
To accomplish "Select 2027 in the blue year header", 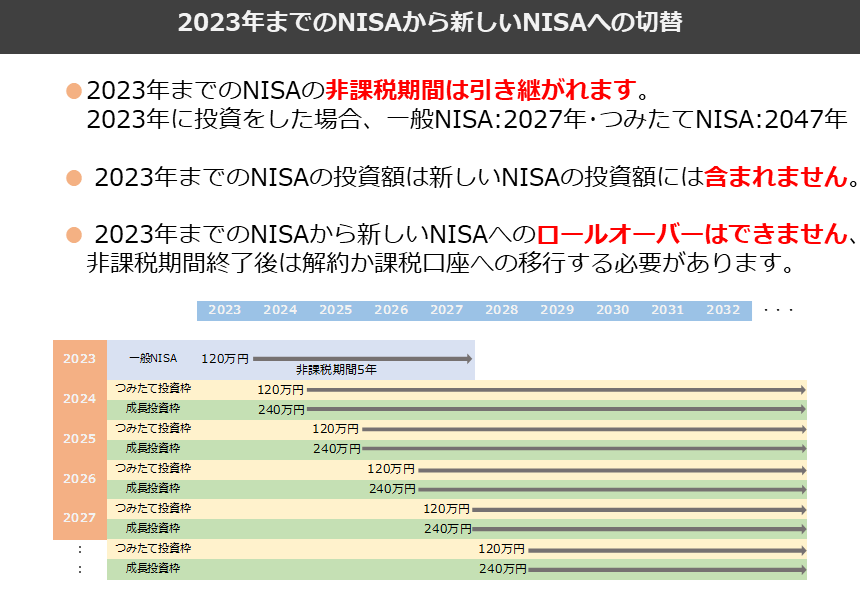I will point(447,310).
